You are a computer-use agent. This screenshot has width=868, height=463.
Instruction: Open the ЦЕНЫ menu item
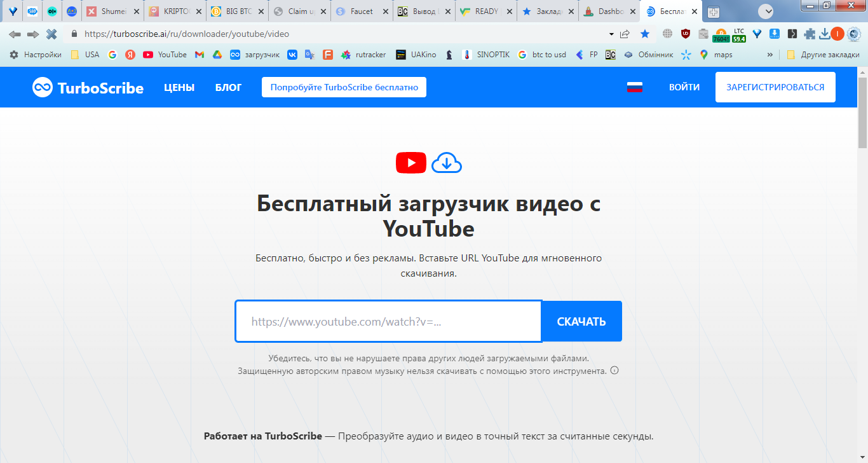pyautogui.click(x=179, y=87)
